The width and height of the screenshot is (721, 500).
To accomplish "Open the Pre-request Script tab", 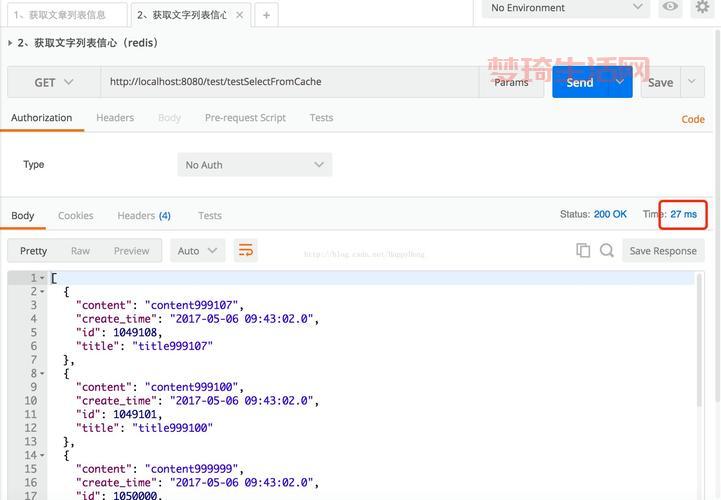I will [245, 118].
